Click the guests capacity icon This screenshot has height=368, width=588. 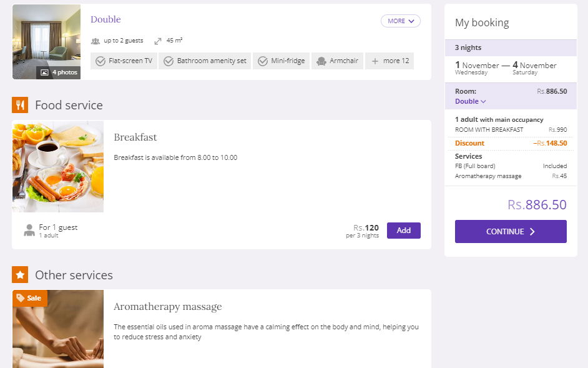tap(96, 41)
